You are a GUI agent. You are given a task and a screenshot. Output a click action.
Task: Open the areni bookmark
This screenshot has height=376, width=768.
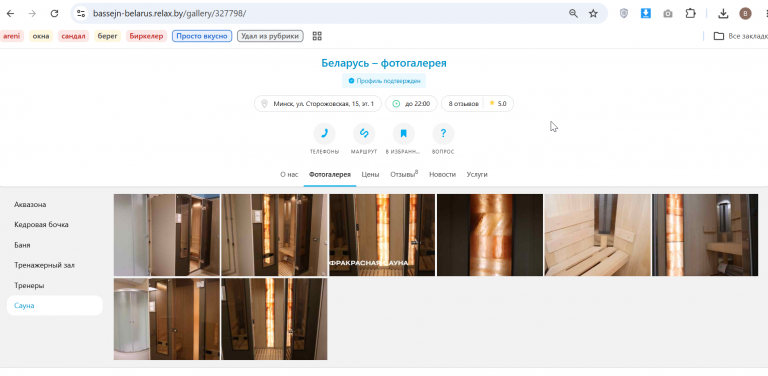tap(11, 36)
